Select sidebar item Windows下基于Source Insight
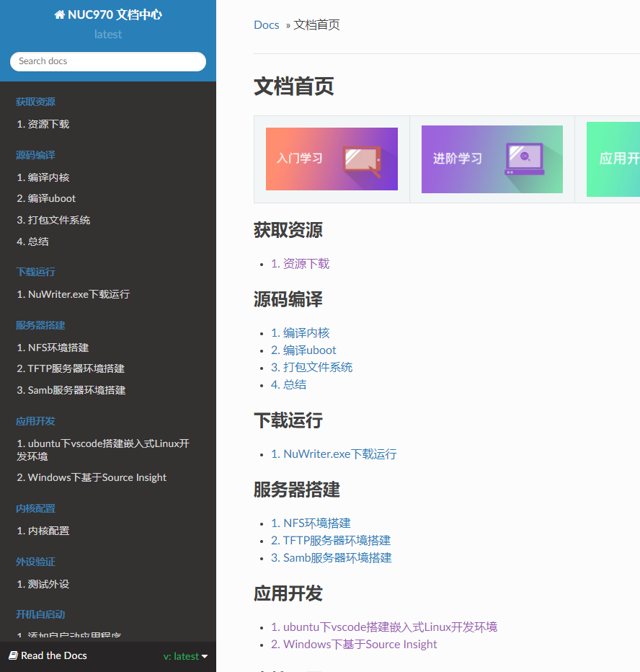 click(x=92, y=477)
